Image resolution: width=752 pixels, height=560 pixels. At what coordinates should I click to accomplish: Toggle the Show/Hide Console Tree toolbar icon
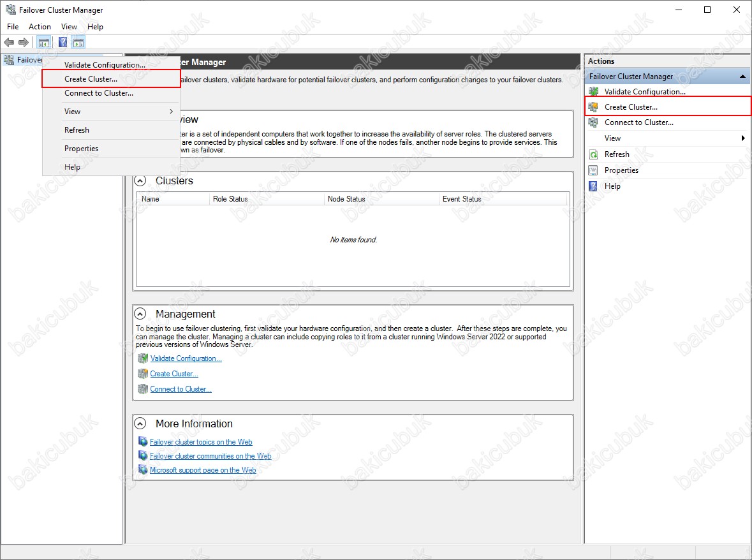(43, 43)
